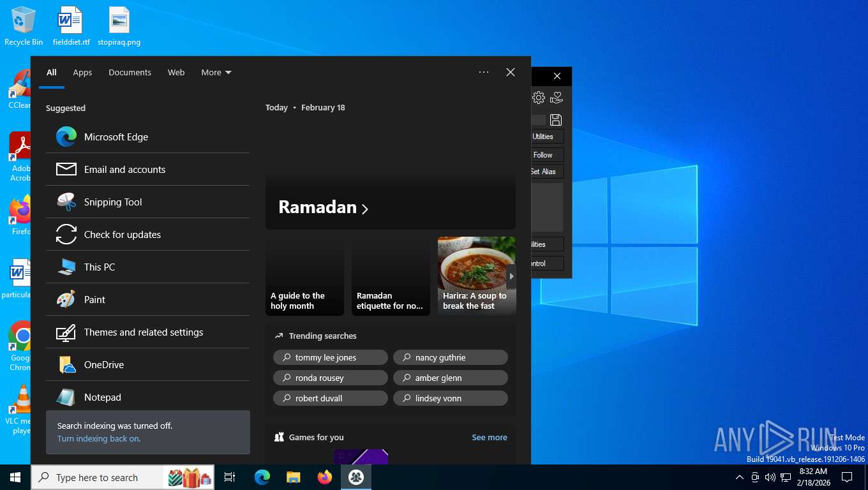868x490 pixels.
Task: Search trending nancy guthrie
Action: click(x=451, y=357)
